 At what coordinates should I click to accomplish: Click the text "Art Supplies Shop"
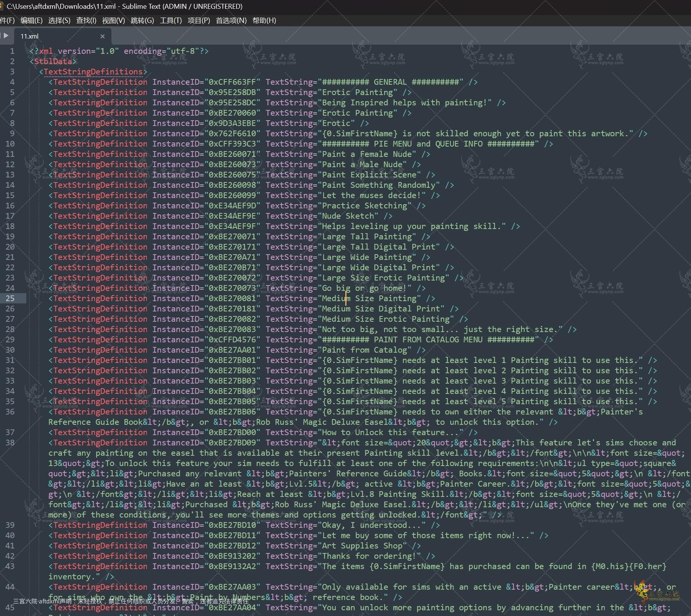362,546
